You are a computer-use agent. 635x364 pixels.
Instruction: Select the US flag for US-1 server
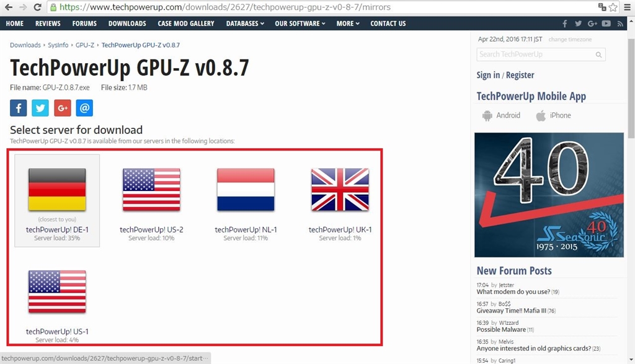(57, 291)
